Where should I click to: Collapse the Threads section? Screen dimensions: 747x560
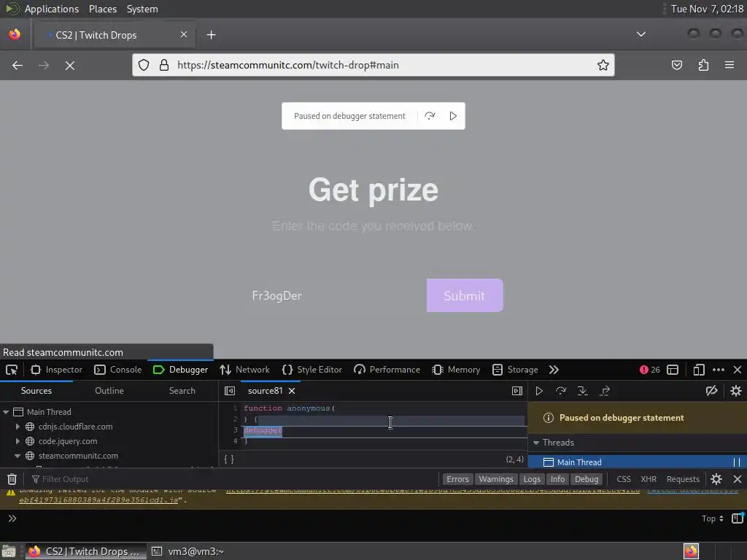pyautogui.click(x=536, y=443)
